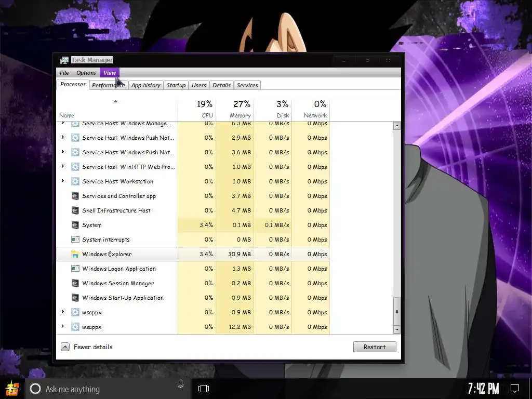Click the 12.2 MB memory value
Image resolution: width=532 pixels, height=399 pixels.
tap(240, 327)
